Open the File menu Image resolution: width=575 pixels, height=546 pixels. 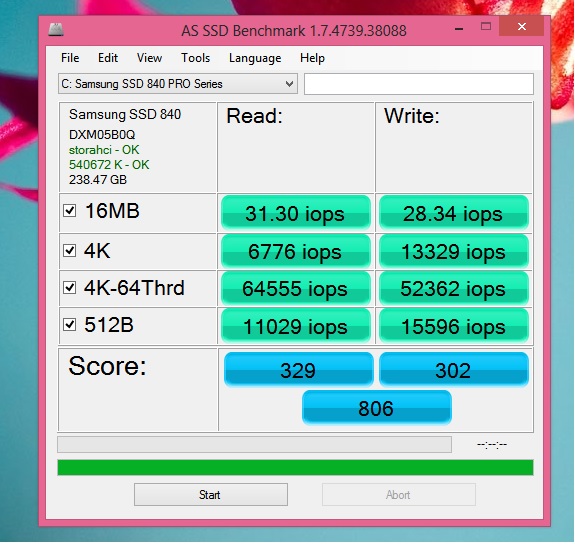tap(70, 58)
